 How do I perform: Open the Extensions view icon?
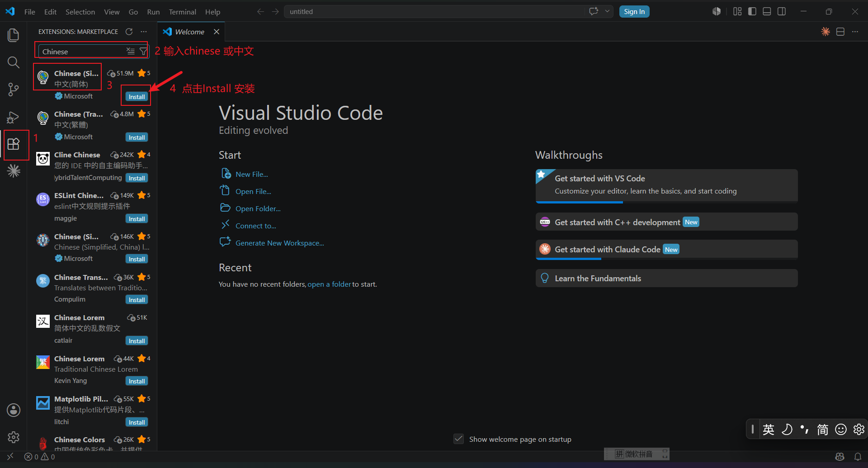coord(14,144)
